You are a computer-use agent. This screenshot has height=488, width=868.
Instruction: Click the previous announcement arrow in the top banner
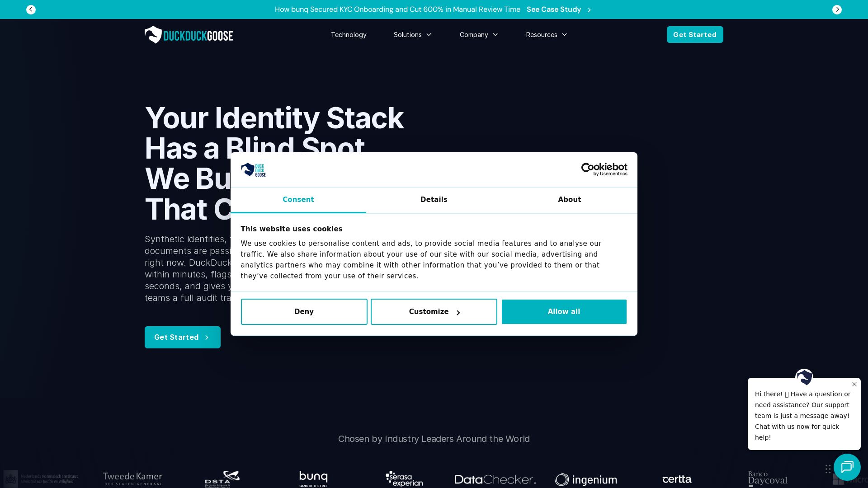(x=31, y=9)
